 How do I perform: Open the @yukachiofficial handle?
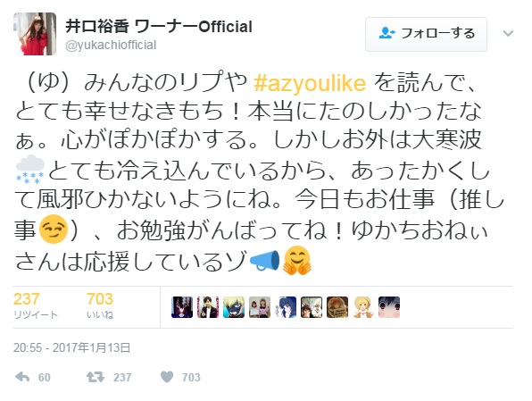111,45
